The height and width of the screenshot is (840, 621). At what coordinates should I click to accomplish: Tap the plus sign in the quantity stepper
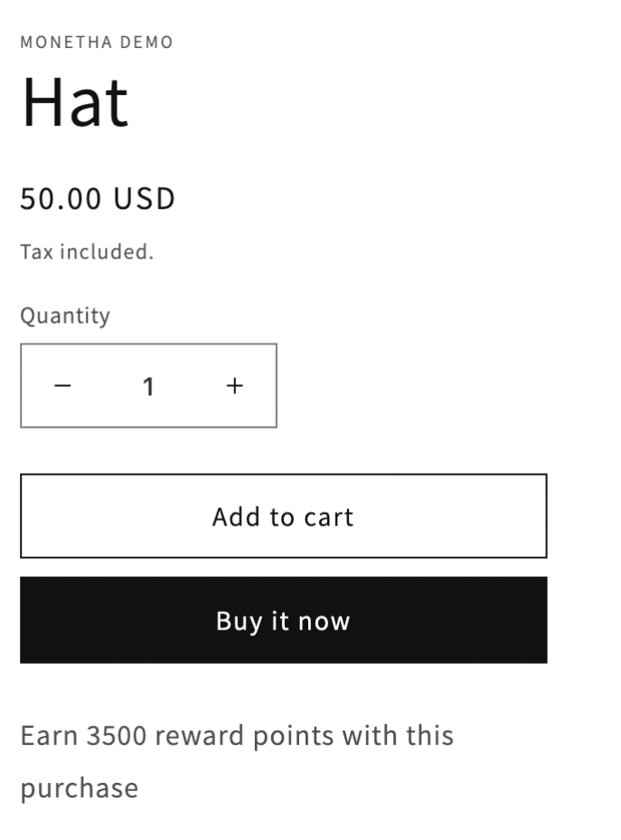(x=234, y=386)
